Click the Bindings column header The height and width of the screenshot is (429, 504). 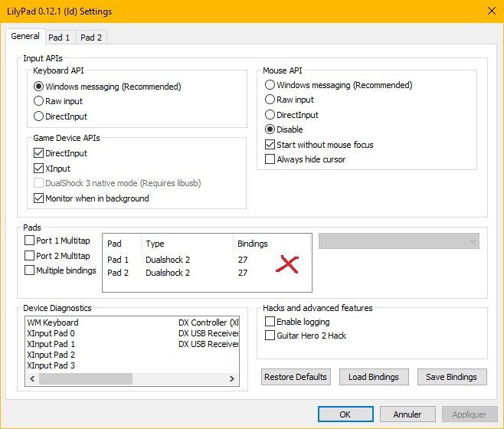pyautogui.click(x=253, y=244)
